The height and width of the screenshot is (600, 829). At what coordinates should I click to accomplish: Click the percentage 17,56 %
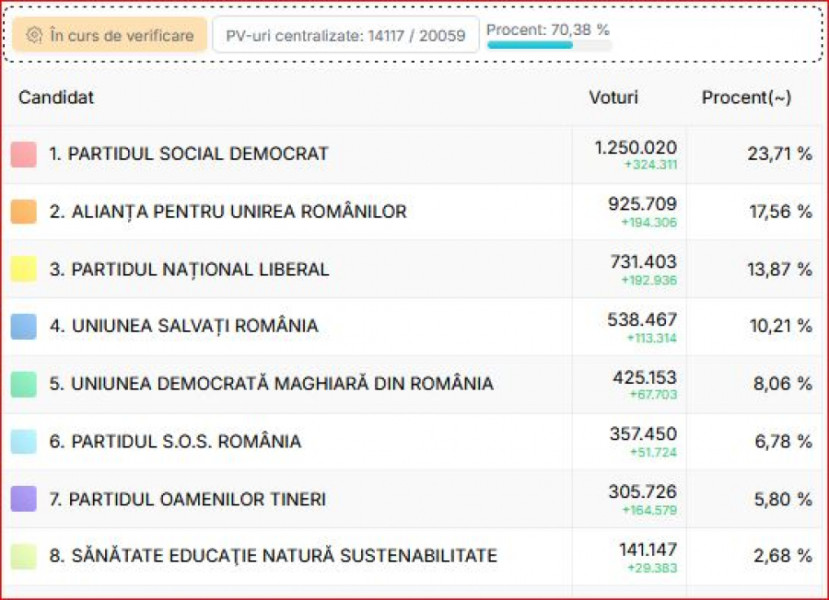point(780,211)
